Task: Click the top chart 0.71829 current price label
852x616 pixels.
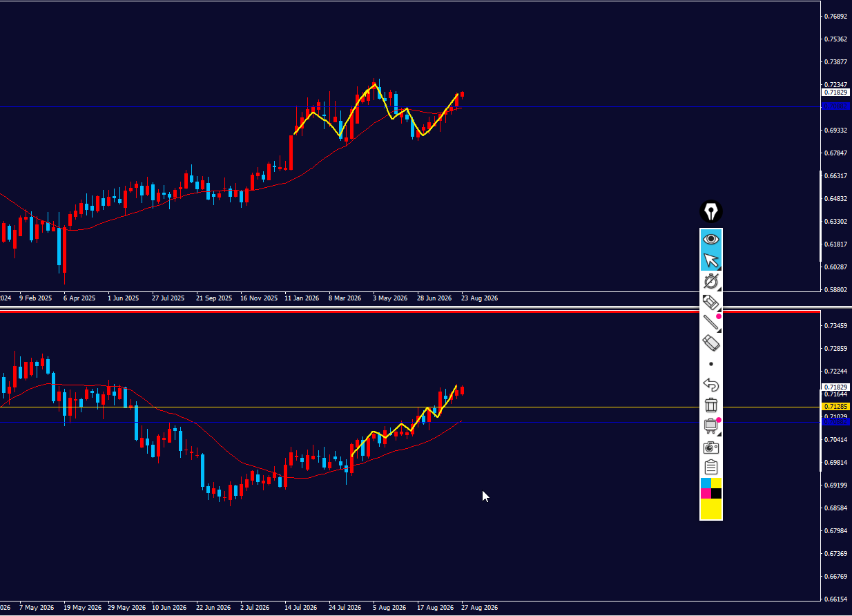Action: pos(836,93)
